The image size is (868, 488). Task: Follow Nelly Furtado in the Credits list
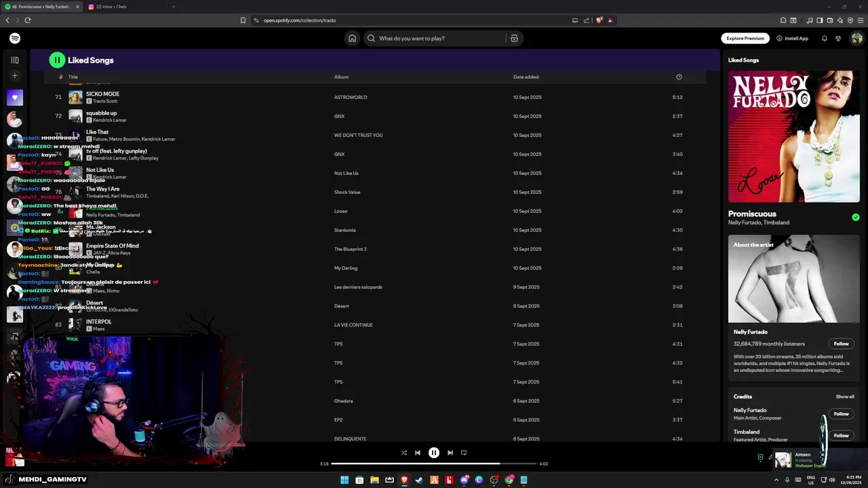[841, 413]
